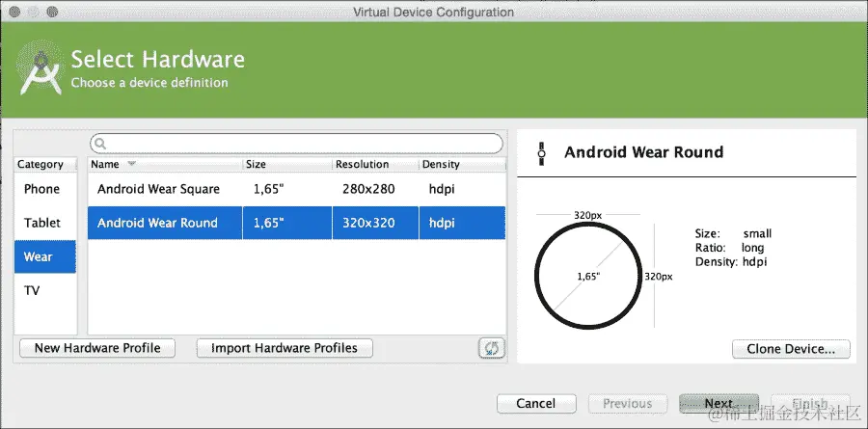The width and height of the screenshot is (868, 429).
Task: Click the Name column sort arrow
Action: tap(131, 164)
